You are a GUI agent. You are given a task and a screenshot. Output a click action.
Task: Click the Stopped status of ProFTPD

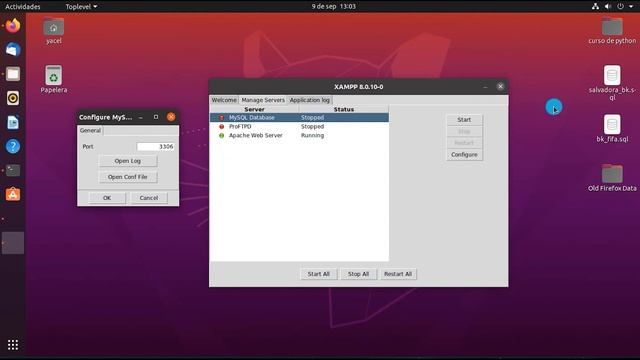click(312, 127)
